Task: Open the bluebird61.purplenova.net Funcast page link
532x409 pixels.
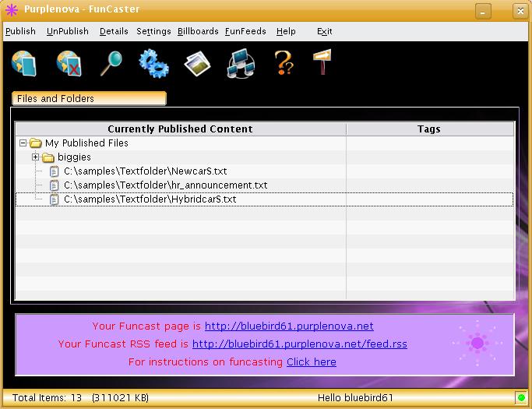Action: [x=289, y=326]
